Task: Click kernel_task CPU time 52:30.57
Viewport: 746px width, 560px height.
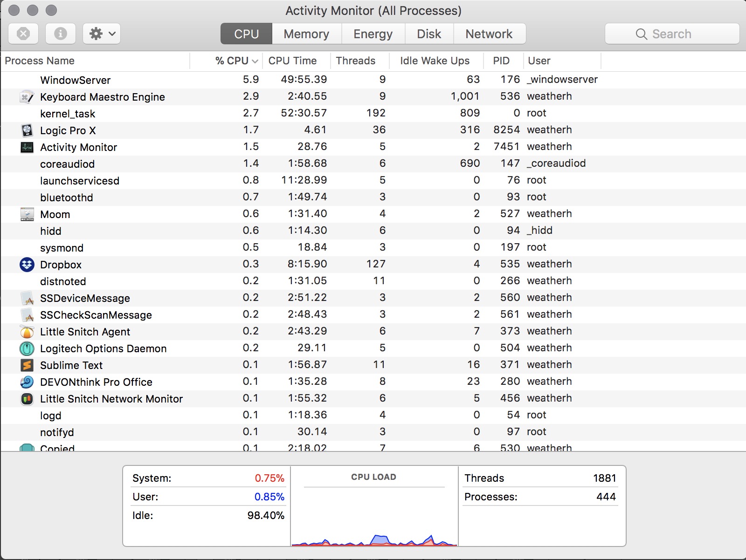Action: click(x=304, y=113)
